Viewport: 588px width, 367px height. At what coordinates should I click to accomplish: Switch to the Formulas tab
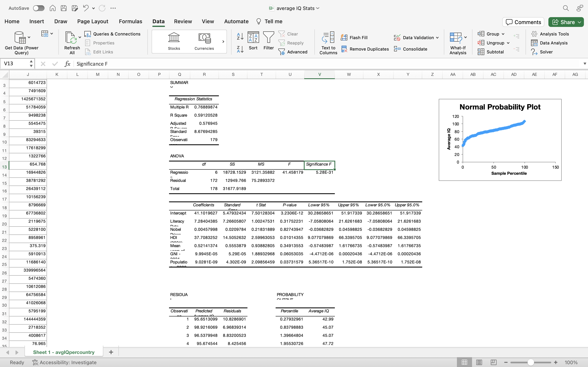click(130, 21)
